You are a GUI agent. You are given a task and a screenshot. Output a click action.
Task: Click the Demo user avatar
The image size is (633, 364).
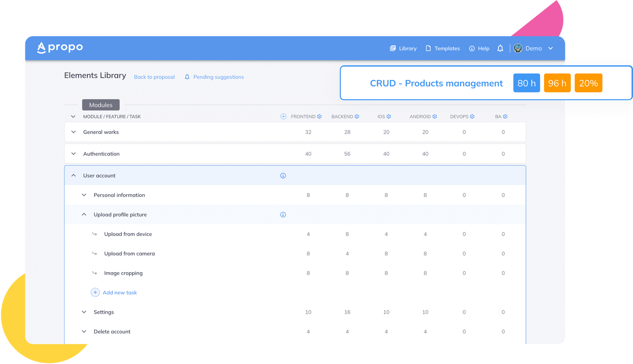[518, 48]
